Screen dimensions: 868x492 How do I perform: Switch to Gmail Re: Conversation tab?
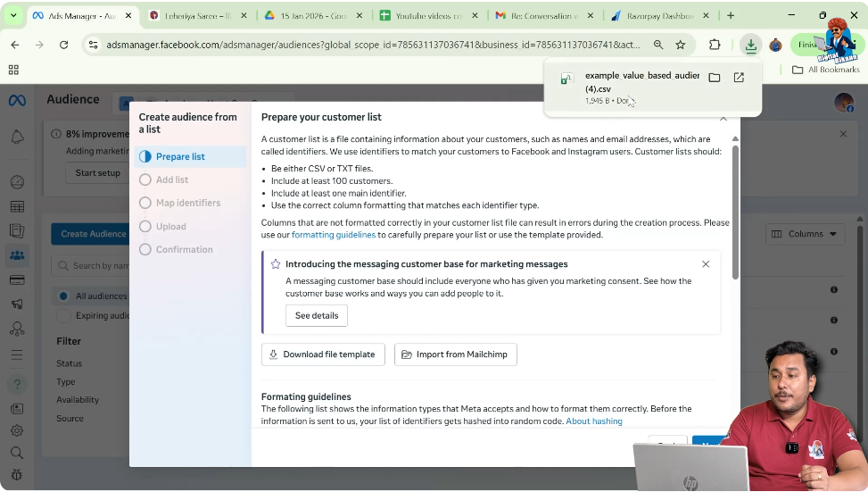(544, 15)
